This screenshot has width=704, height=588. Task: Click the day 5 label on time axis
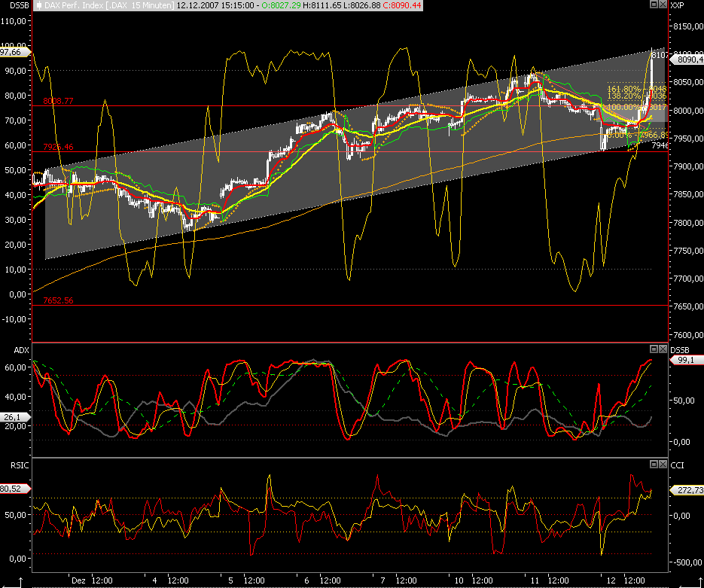coord(230,580)
